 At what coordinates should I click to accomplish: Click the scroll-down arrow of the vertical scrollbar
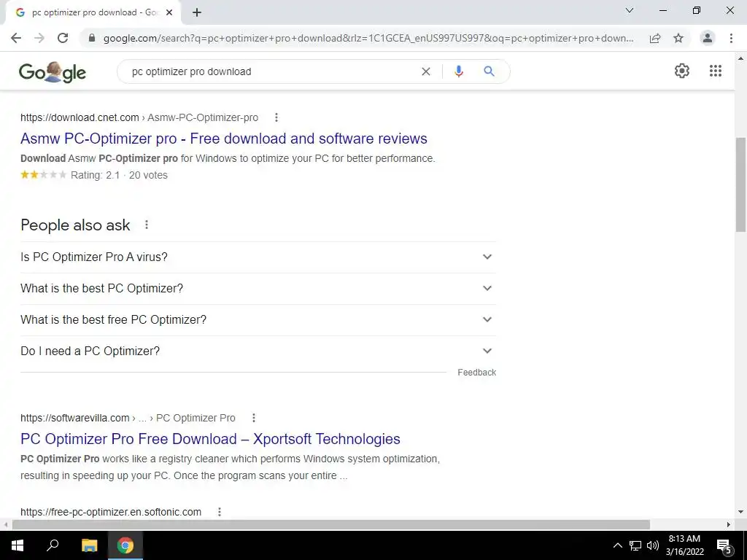point(740,512)
